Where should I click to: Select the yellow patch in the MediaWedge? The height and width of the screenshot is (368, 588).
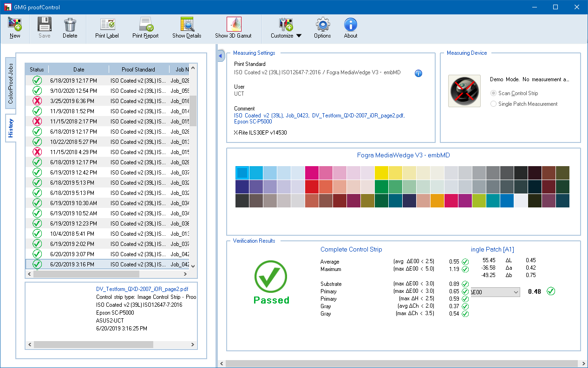(381, 173)
